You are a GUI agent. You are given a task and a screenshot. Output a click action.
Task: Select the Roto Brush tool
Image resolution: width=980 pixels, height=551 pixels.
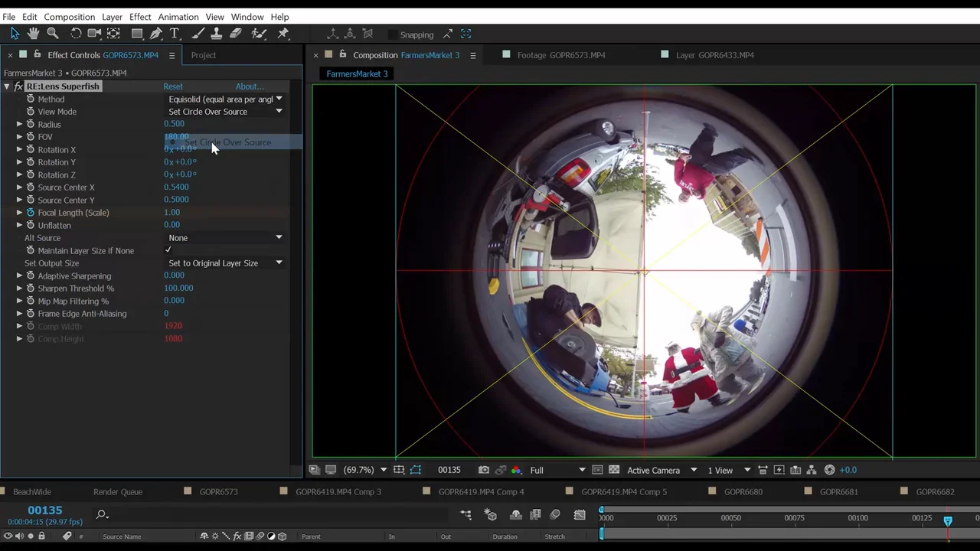pos(259,33)
